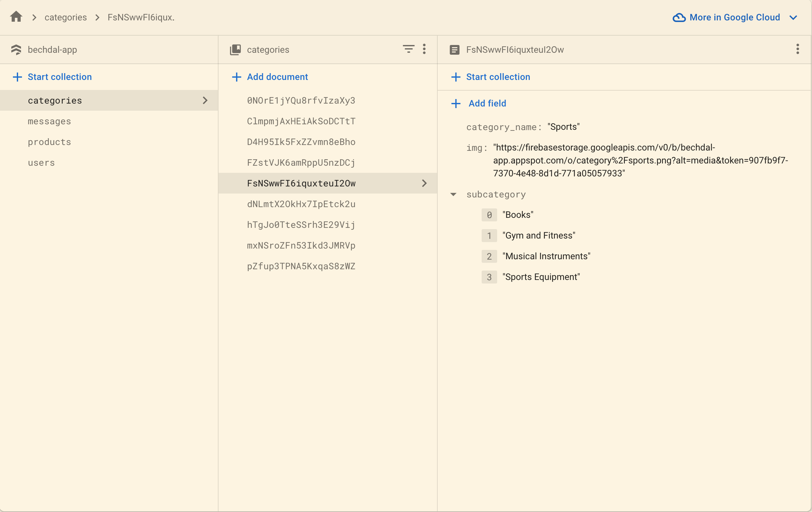Click the "Sports" category_name value
812x512 pixels.
click(563, 127)
